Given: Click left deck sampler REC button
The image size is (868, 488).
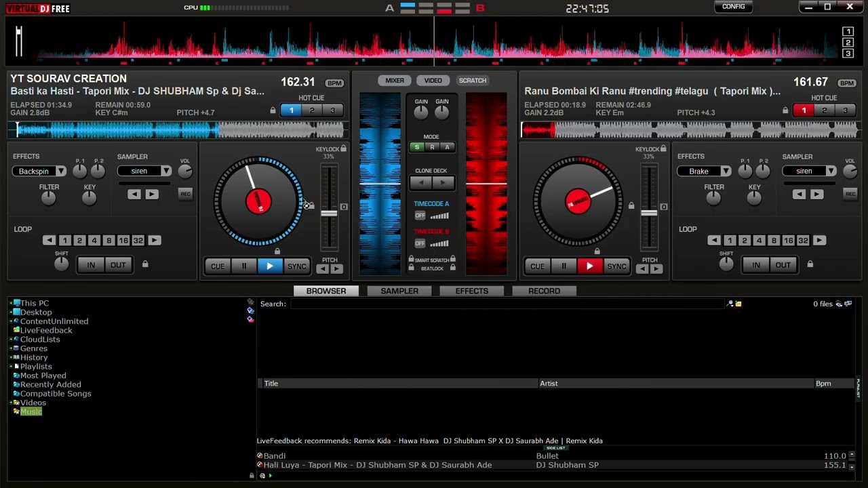Looking at the screenshot, I should pyautogui.click(x=185, y=195).
